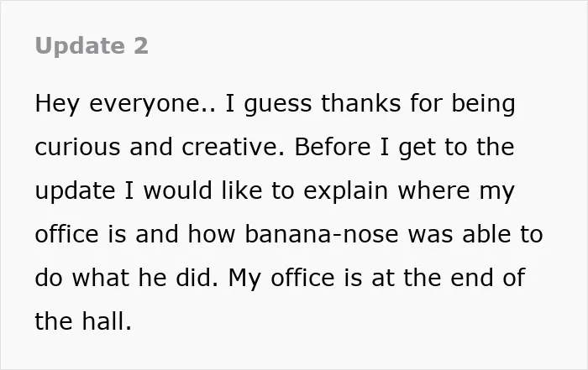The height and width of the screenshot is (370, 588).
Task: Click the word "guess" in first line
Action: (x=277, y=104)
